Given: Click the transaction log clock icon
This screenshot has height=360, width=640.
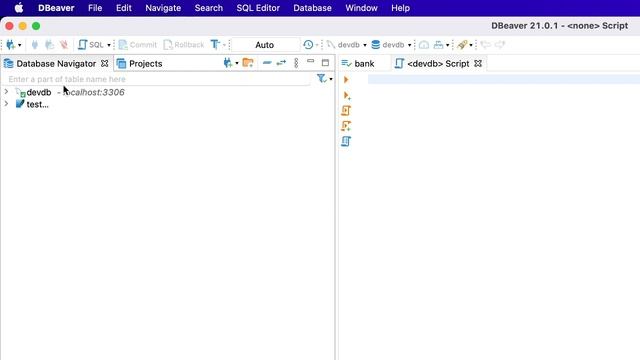Looking at the screenshot, I should pos(308,44).
